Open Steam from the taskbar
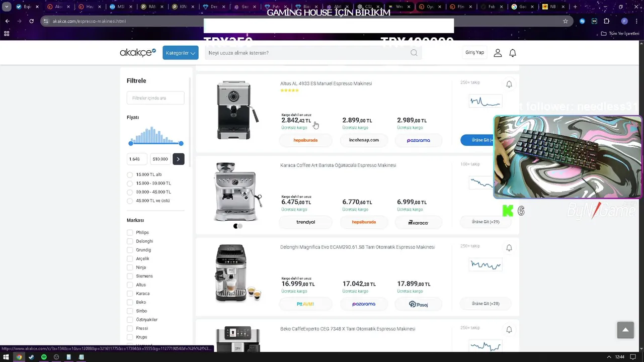 (31, 357)
